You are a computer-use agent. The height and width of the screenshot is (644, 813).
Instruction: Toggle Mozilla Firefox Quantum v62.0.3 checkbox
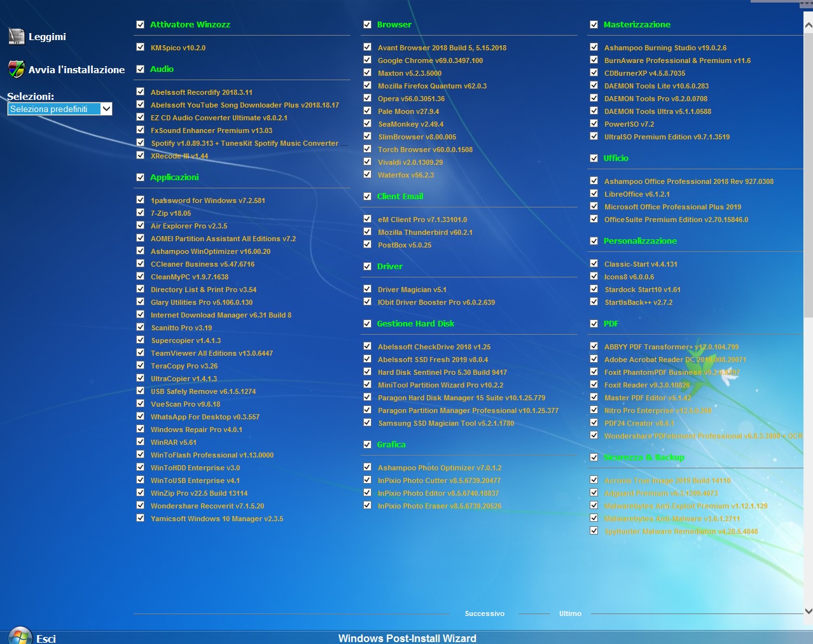point(368,85)
